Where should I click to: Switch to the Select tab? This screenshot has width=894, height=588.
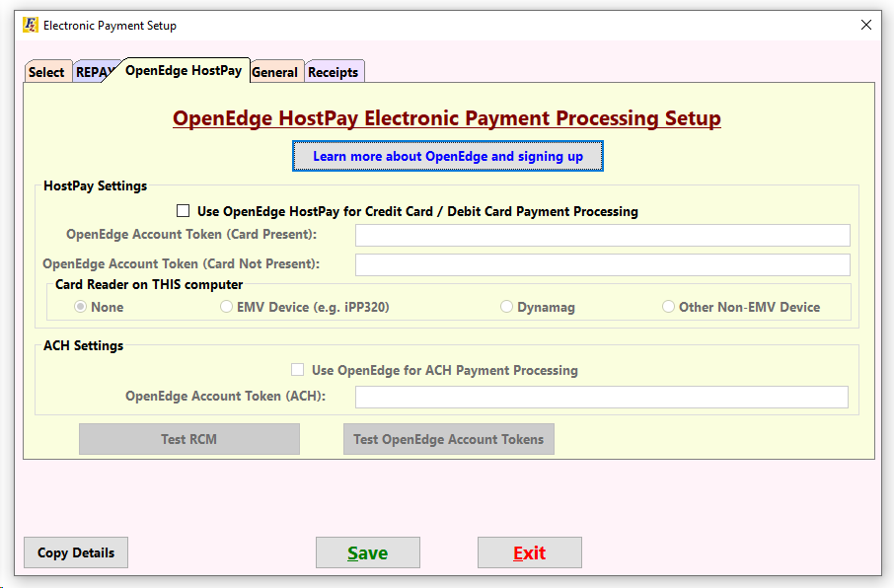[x=46, y=72]
